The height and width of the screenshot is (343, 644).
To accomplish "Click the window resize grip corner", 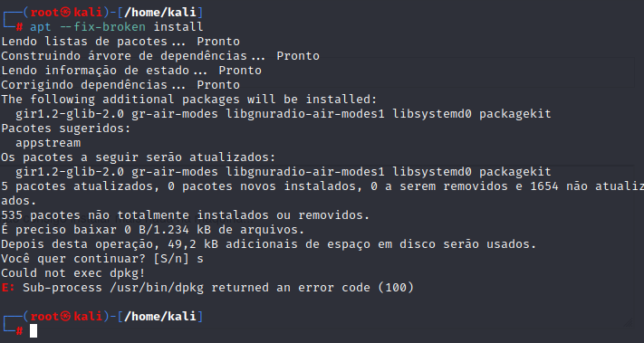I will pyautogui.click(x=630, y=322).
